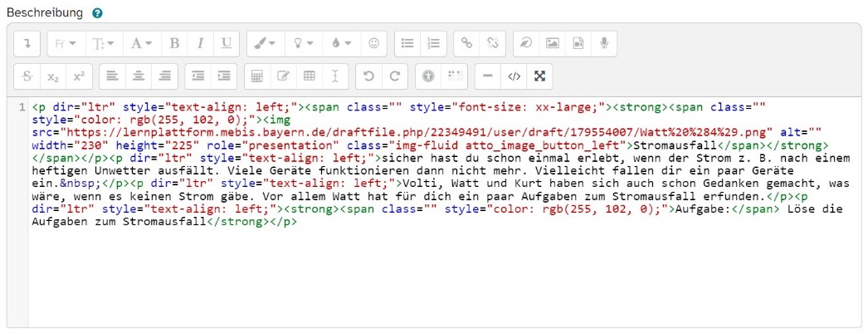Click the insert image icon
The height and width of the screenshot is (334, 868).
[552, 43]
